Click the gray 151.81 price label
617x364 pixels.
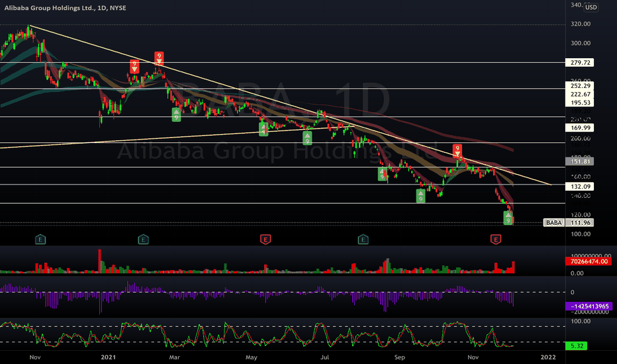click(x=580, y=161)
